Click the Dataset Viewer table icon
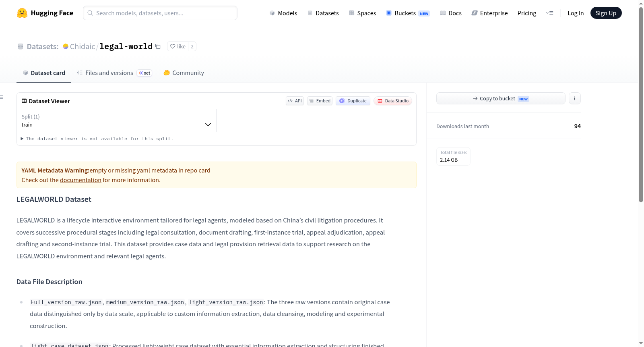644x347 pixels. tap(24, 101)
